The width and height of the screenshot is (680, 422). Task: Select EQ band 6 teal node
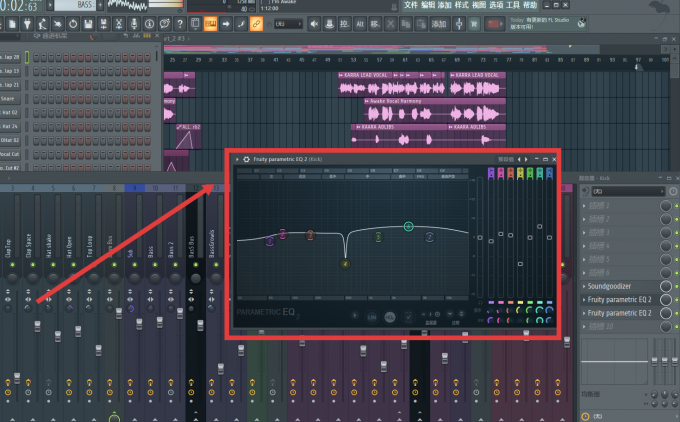tap(408, 226)
